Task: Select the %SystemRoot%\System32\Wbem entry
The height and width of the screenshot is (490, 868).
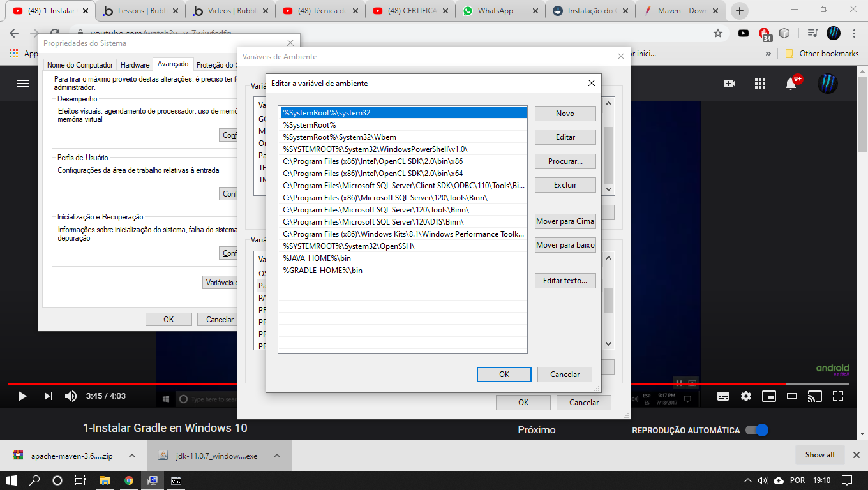Action: point(403,137)
